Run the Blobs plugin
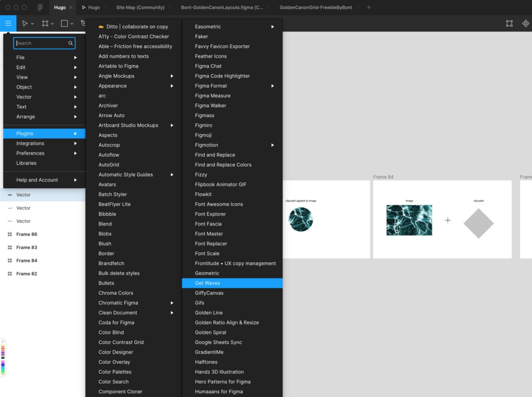This screenshot has width=532, height=397. [x=133, y=234]
